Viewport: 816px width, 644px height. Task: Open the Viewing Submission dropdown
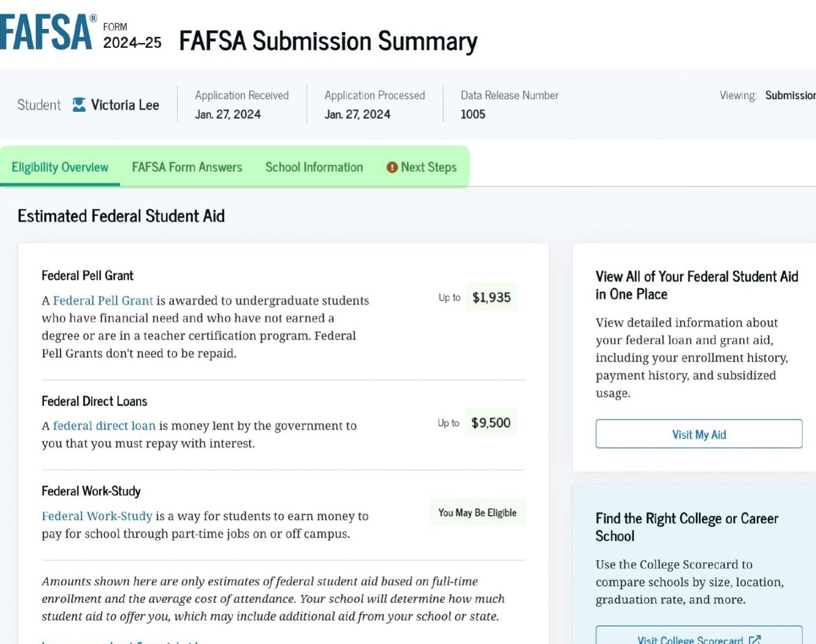coord(789,96)
